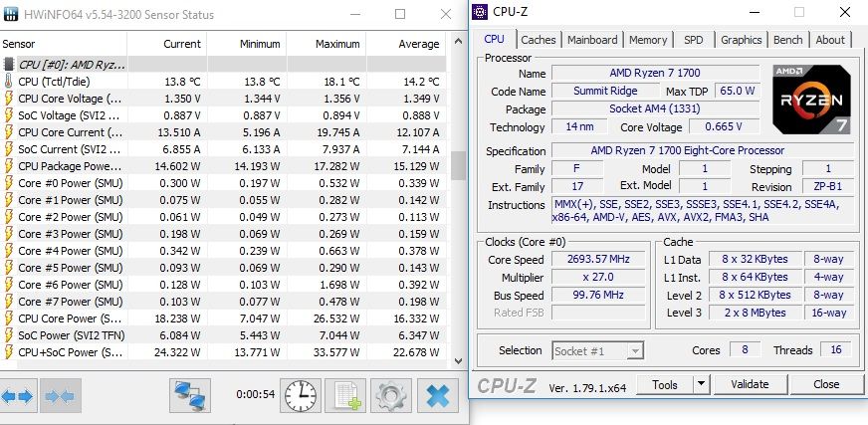Reset HWiNFO elapsed timer clock icon
This screenshot has width=868, height=425.
[301, 396]
